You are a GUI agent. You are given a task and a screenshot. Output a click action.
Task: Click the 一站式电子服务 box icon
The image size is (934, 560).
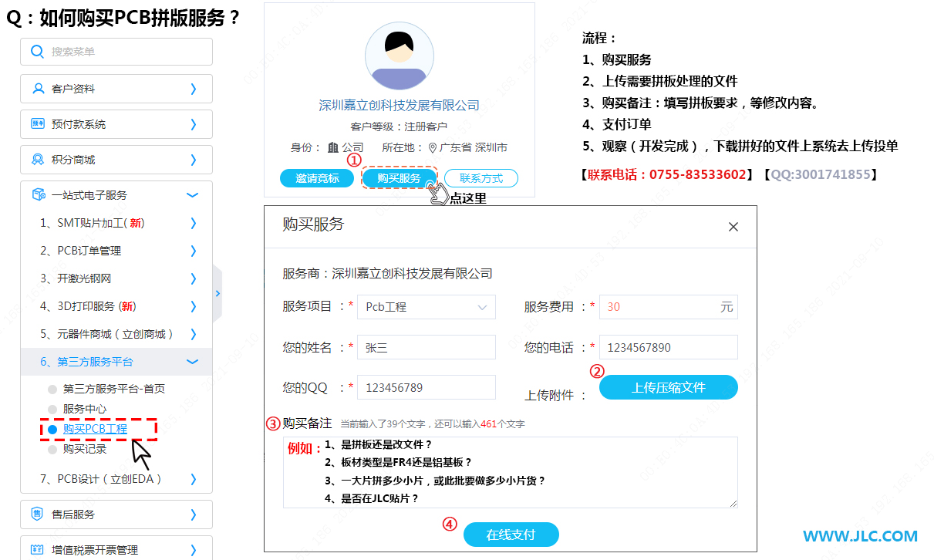click(x=38, y=195)
